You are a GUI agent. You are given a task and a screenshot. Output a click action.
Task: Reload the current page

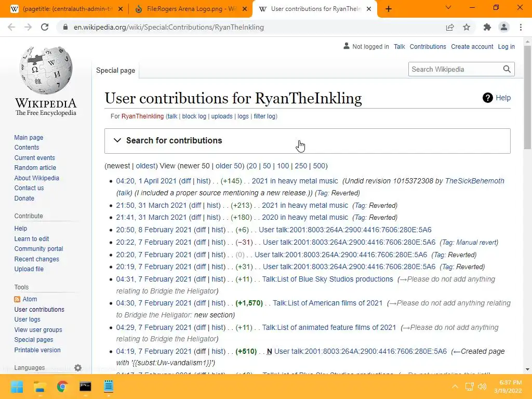point(45,27)
